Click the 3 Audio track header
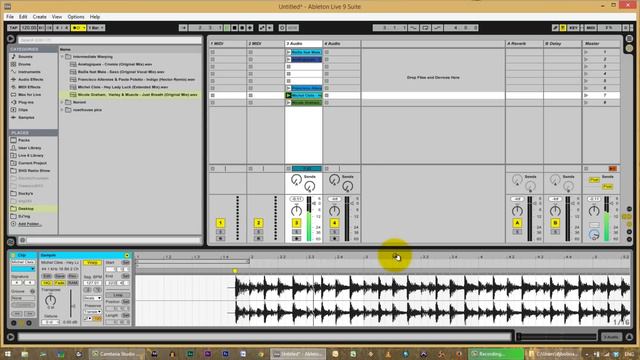Image resolution: width=640 pixels, height=360 pixels. (x=303, y=43)
